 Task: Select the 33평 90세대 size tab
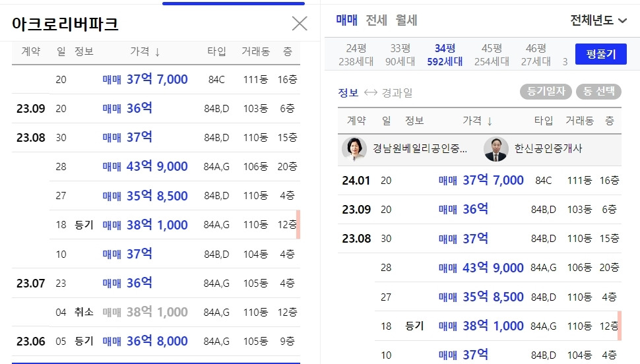pos(400,55)
